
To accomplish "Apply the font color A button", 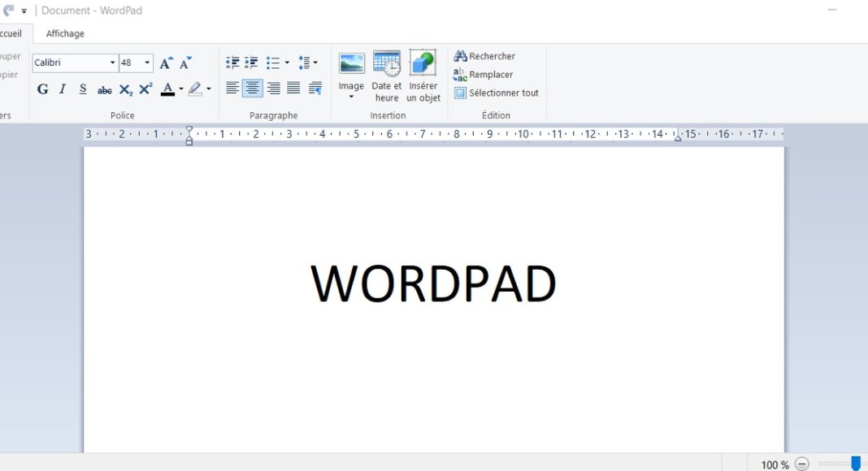I will tap(167, 89).
